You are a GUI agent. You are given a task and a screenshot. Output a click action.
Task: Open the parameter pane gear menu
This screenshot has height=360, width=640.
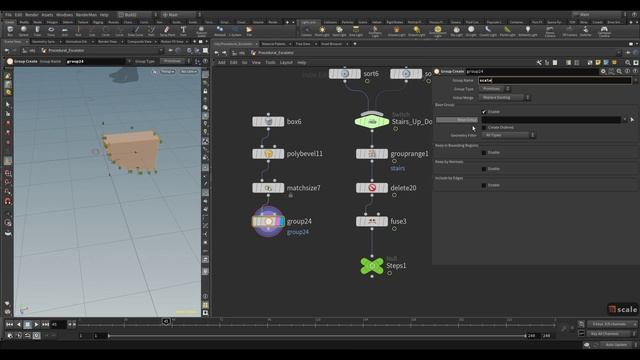(603, 71)
